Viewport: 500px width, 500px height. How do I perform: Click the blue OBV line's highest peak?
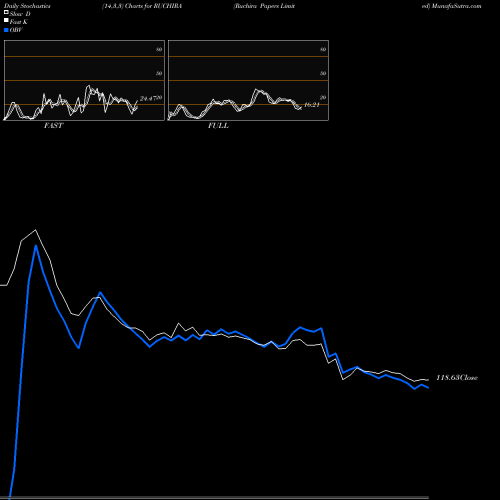click(36, 246)
